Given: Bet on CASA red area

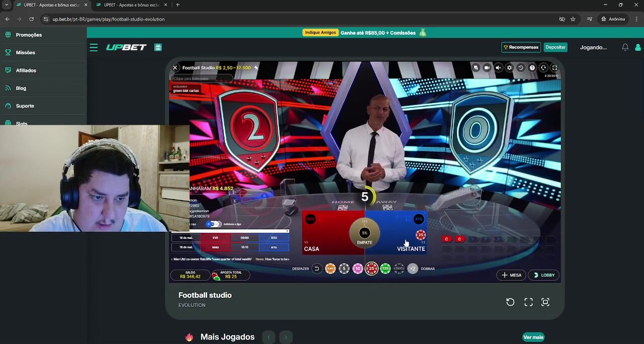Looking at the screenshot, I should click(x=327, y=234).
